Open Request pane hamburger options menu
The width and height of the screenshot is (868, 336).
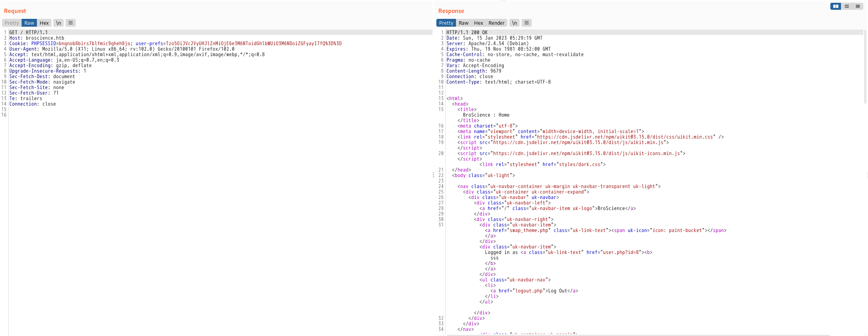(x=71, y=23)
